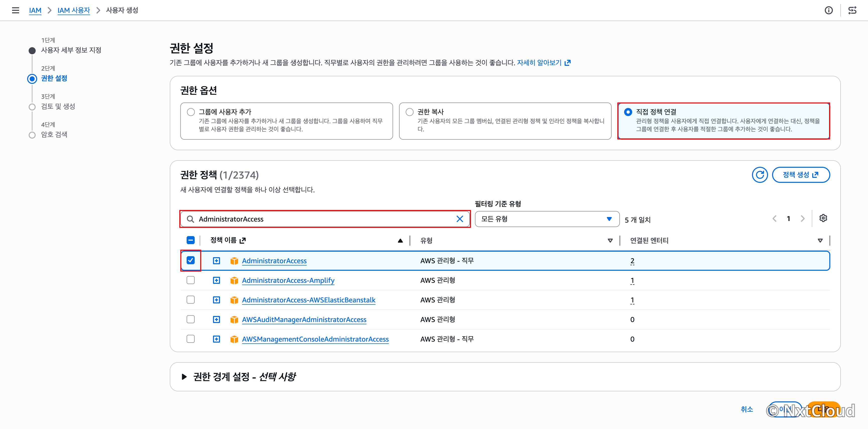This screenshot has height=429, width=868.
Task: Open the table preferences gear icon
Action: point(823,218)
